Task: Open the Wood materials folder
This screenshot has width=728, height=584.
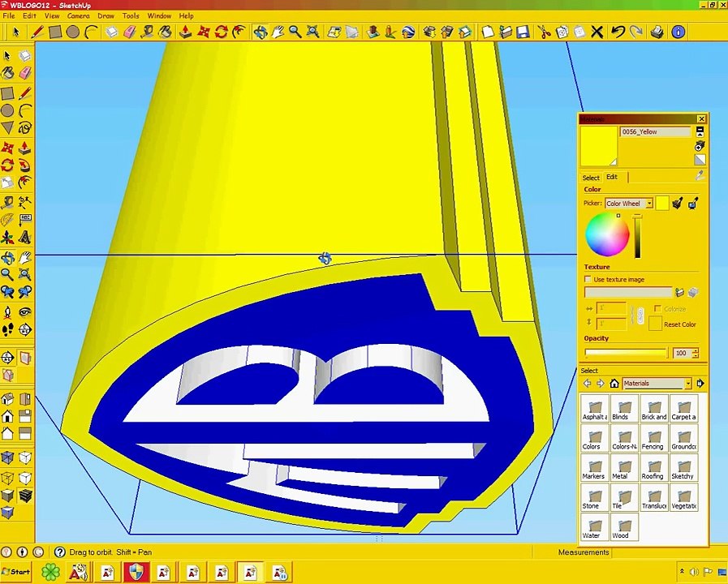Action: coord(624,527)
